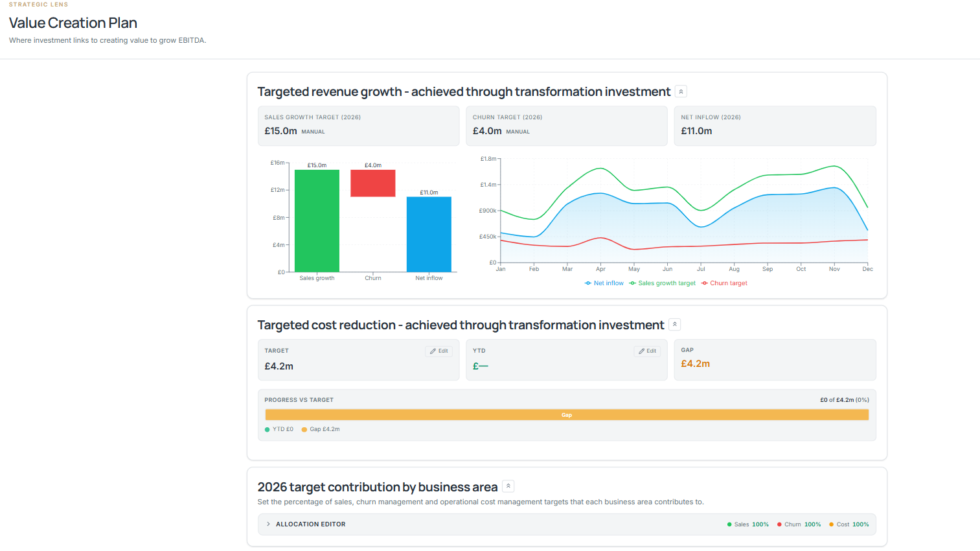Click the Sales 100% allocation indicator
Image resolution: width=980 pixels, height=551 pixels.
click(748, 524)
